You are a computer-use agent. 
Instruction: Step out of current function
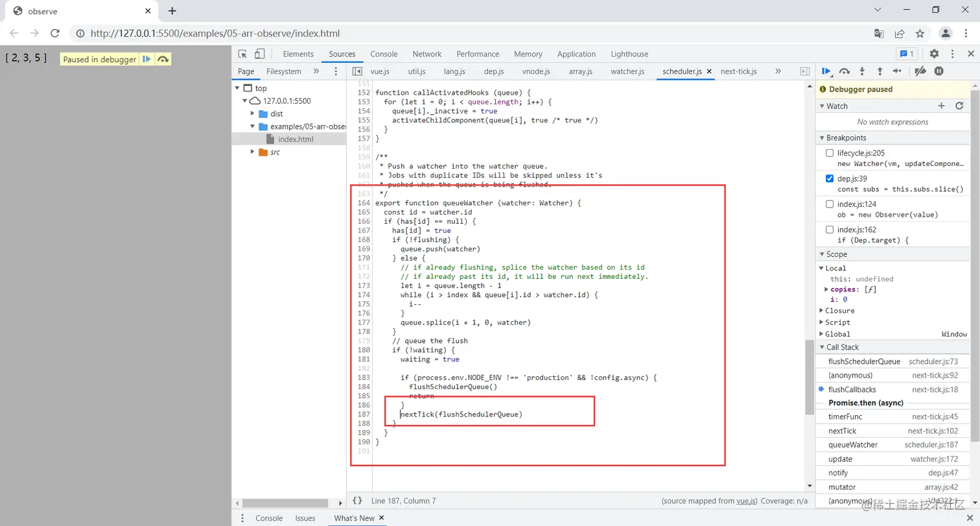pos(880,71)
